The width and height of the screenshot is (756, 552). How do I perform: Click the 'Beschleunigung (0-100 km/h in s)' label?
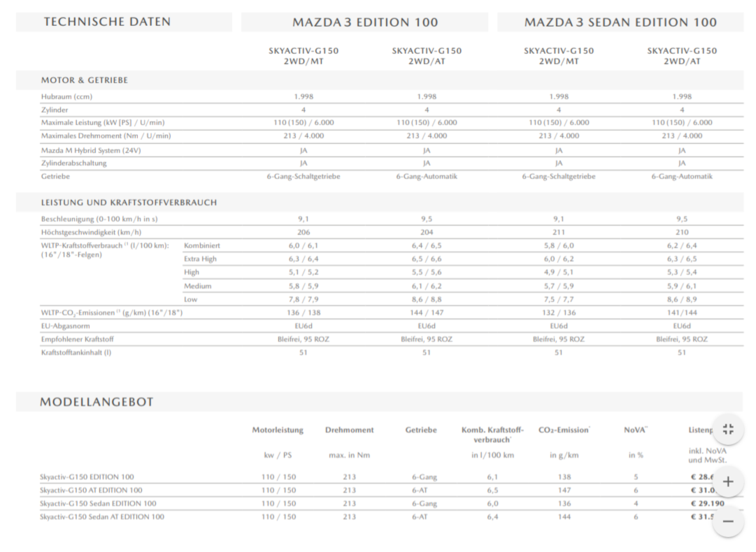coord(99,219)
